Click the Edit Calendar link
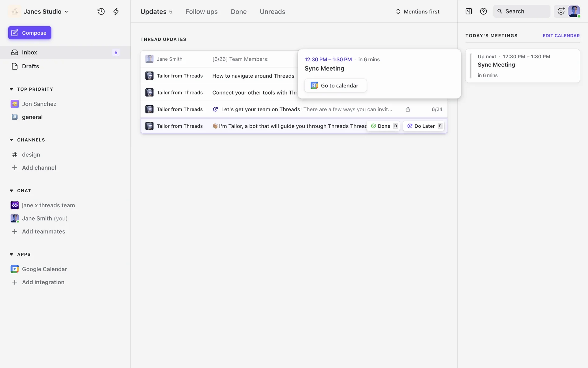This screenshot has height=368, width=588. (561, 36)
